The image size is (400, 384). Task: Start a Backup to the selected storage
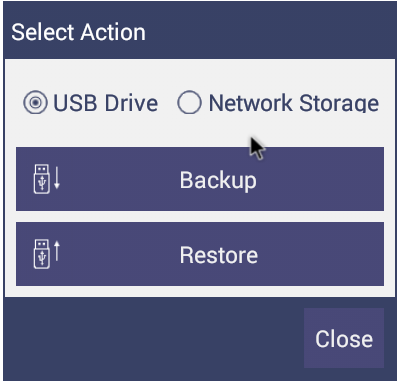[x=200, y=179]
